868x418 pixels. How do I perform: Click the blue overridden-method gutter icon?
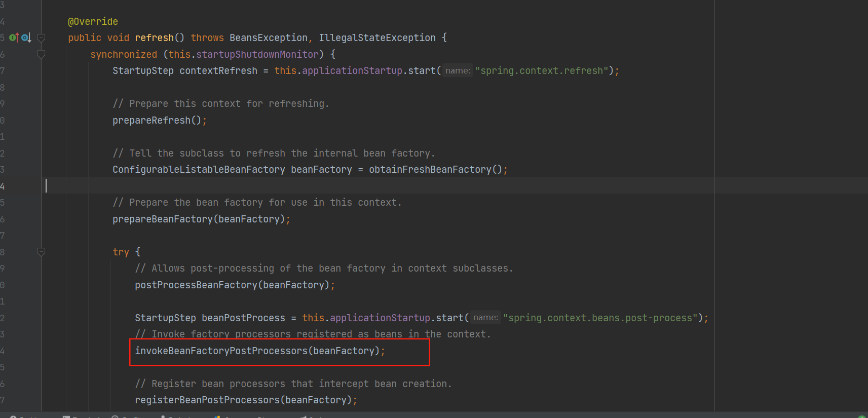point(26,37)
